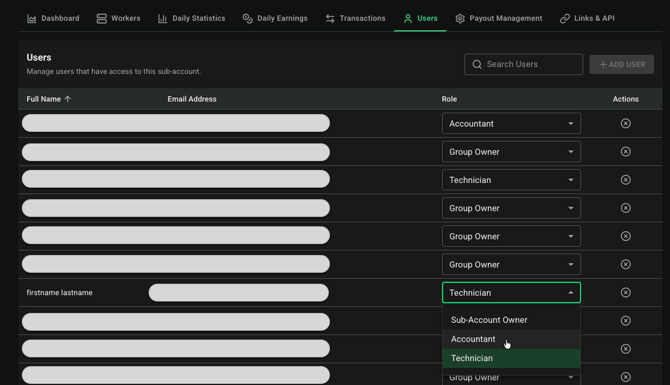Switch to the Workers tab
Screen dimensions: 670x385
click(118, 18)
